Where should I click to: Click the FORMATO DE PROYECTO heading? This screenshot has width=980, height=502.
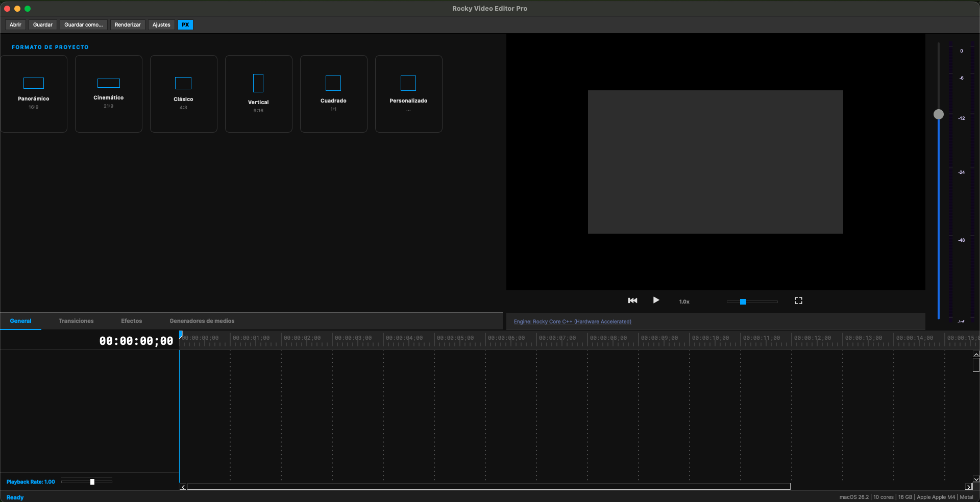50,47
